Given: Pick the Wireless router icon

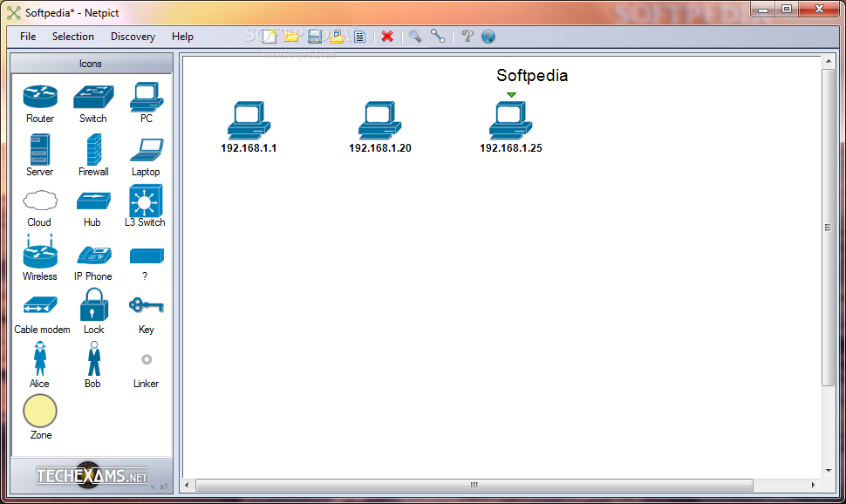Looking at the screenshot, I should tap(40, 251).
